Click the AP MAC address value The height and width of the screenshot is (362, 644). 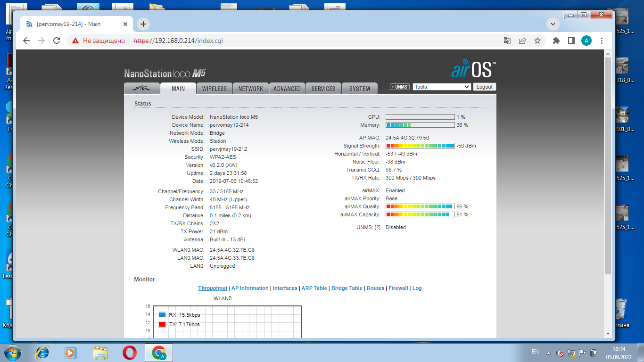point(407,138)
